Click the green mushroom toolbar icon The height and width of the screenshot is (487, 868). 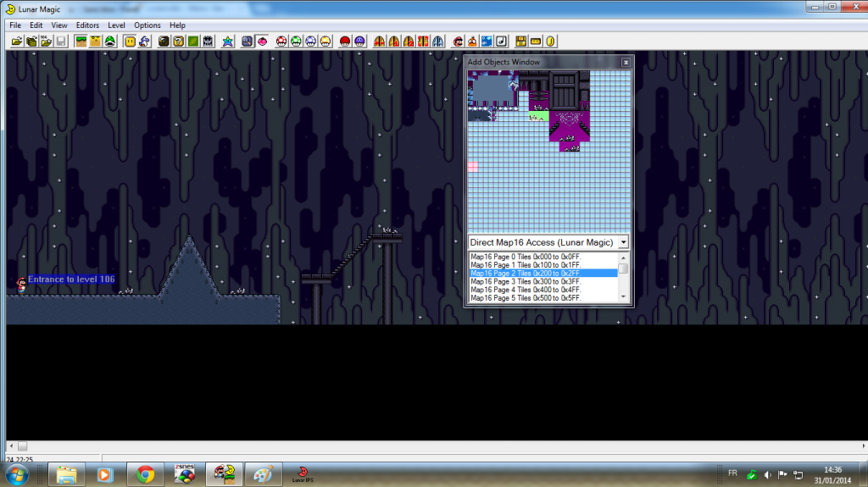tap(296, 42)
